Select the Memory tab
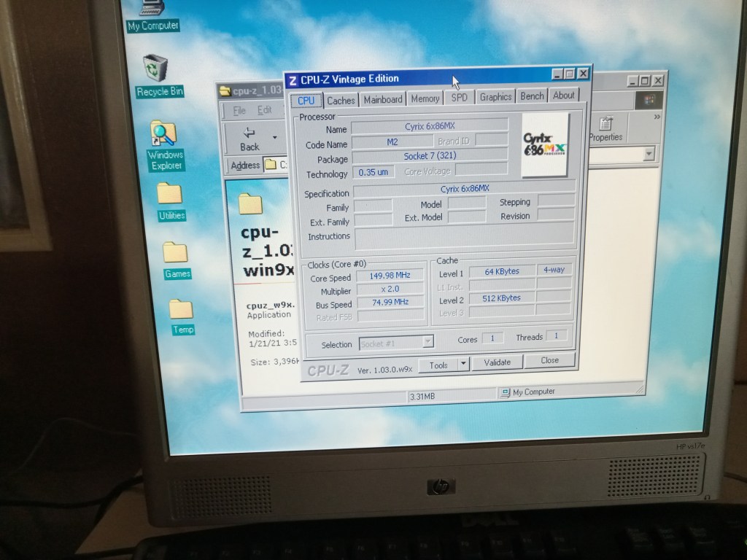 (425, 98)
